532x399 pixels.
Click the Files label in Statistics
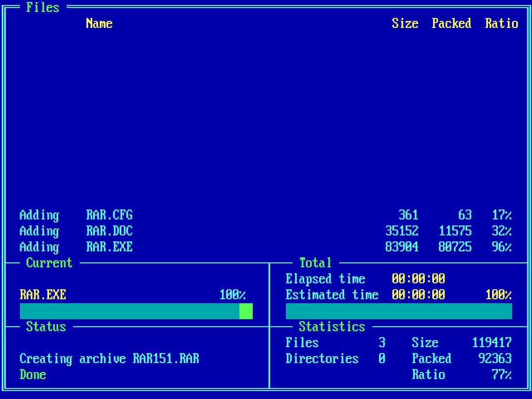click(302, 343)
